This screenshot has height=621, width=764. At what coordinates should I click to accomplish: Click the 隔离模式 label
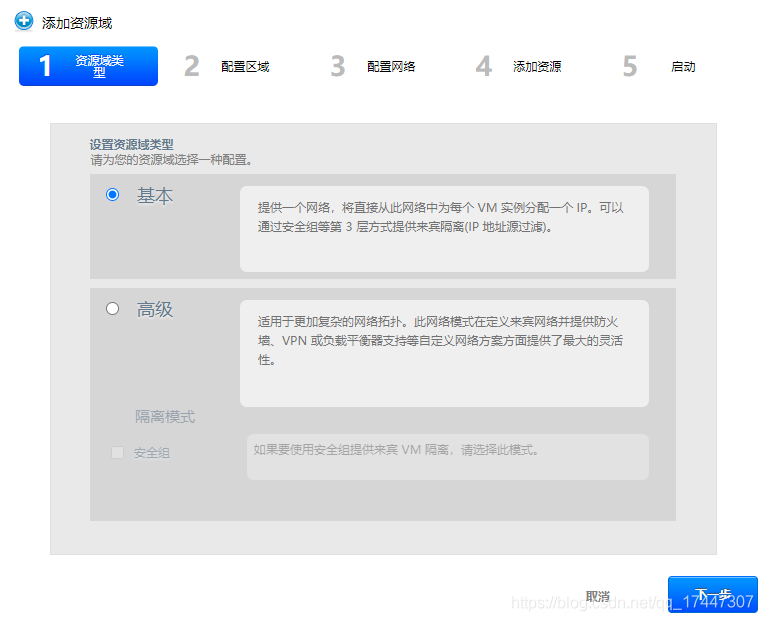(165, 417)
